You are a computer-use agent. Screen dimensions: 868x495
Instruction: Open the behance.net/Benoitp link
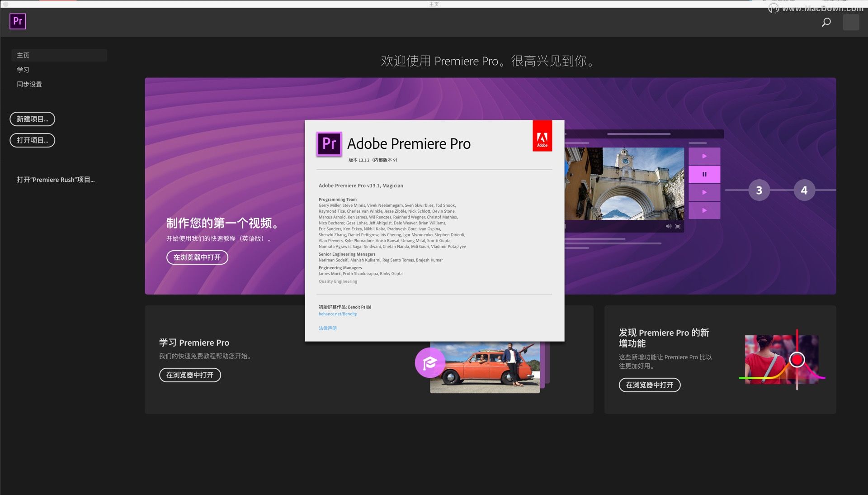tap(338, 314)
